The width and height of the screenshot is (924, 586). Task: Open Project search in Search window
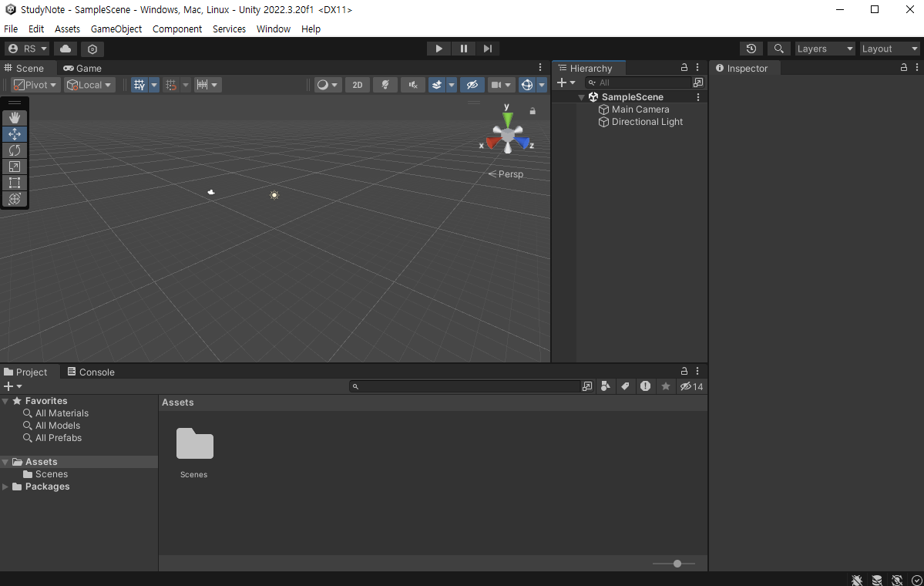(587, 387)
